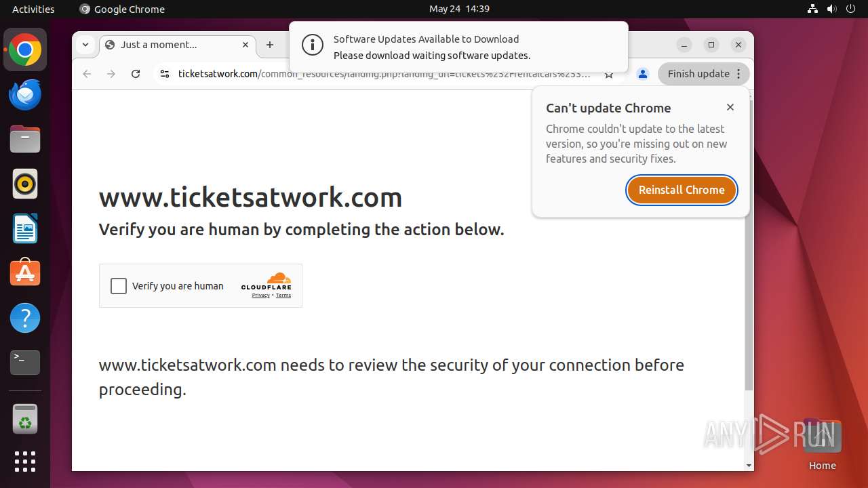
Task: Open the Cloudflare Privacy link
Action: [x=260, y=296]
